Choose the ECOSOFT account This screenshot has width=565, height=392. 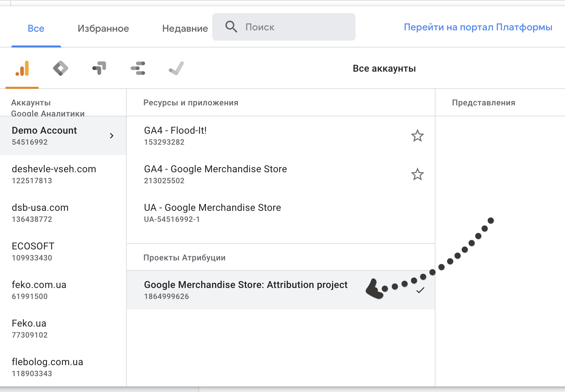click(x=33, y=251)
